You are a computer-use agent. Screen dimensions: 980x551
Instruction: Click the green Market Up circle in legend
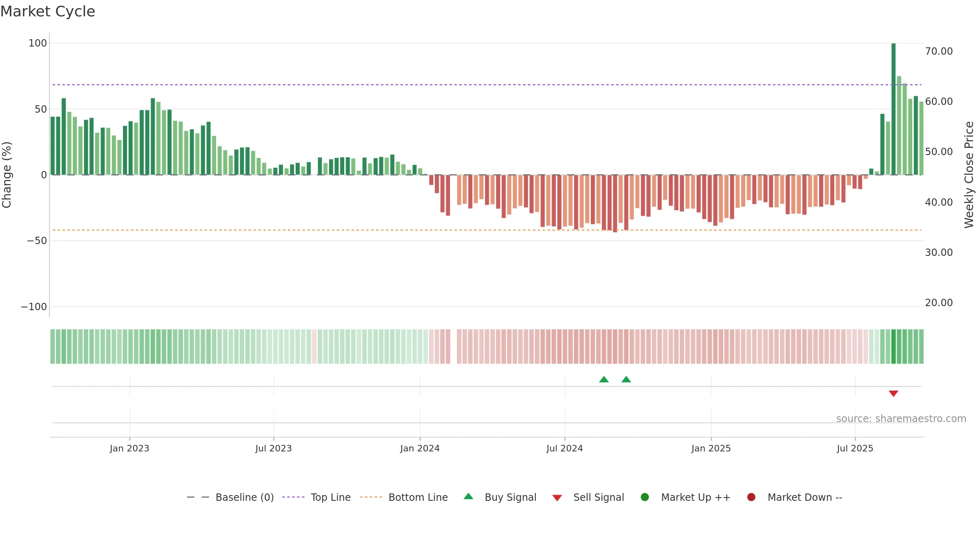coord(645,497)
